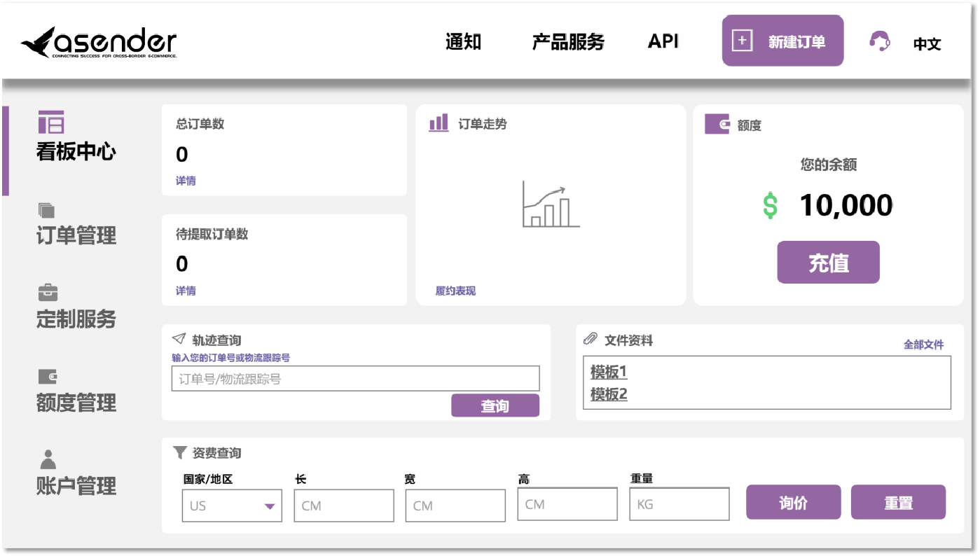980x556 pixels.
Task: Click the 看板中心 dashboard icon in sidebar
Action: (51, 122)
